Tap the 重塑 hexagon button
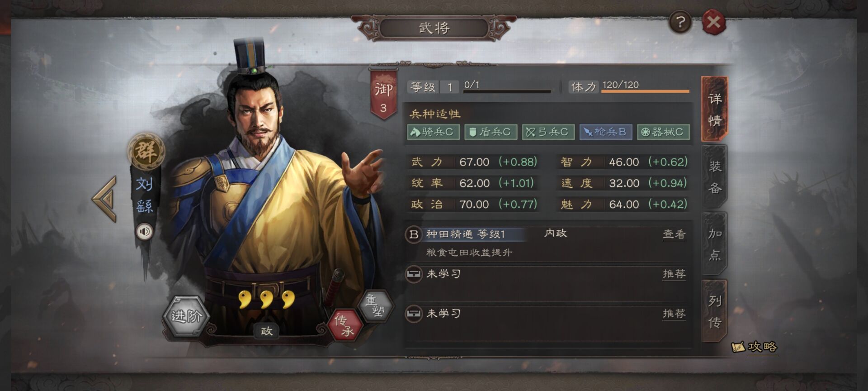The height and width of the screenshot is (391, 868). pyautogui.click(x=375, y=305)
